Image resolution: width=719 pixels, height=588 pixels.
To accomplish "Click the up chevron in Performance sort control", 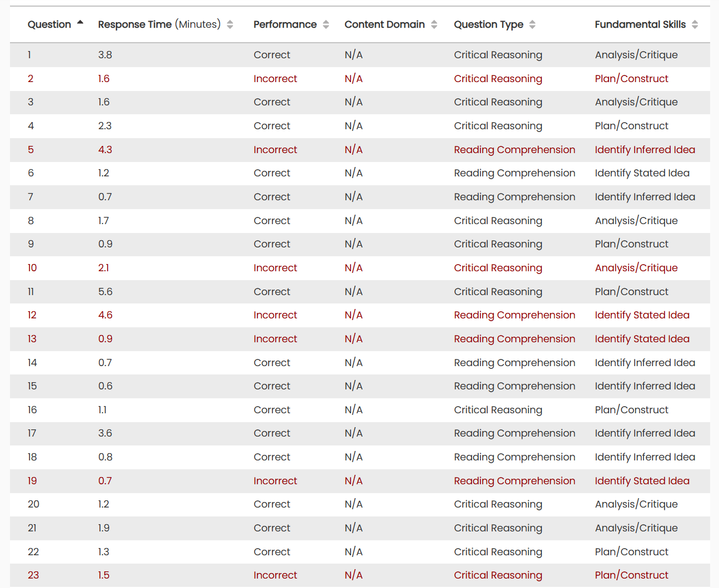I will pyautogui.click(x=326, y=21).
